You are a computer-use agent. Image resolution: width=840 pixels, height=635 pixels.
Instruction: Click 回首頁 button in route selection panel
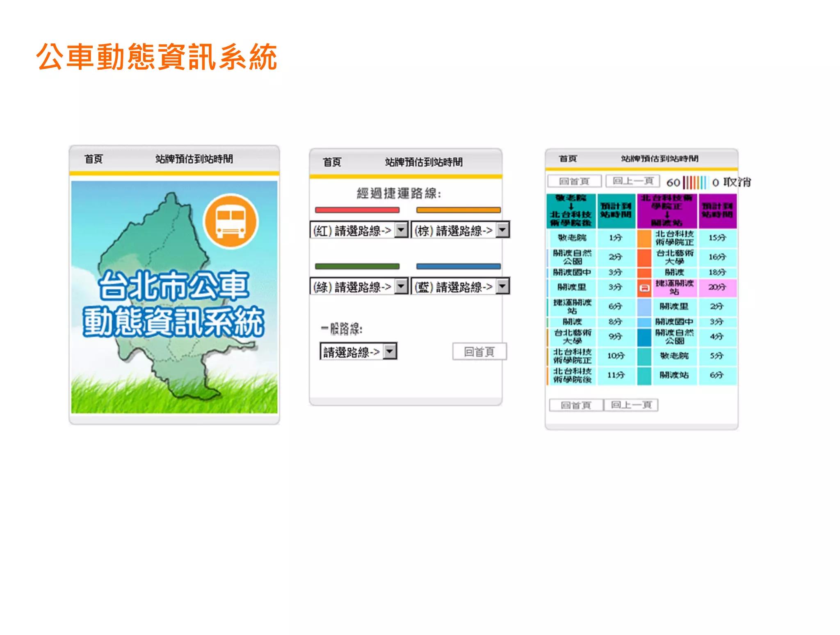479,352
